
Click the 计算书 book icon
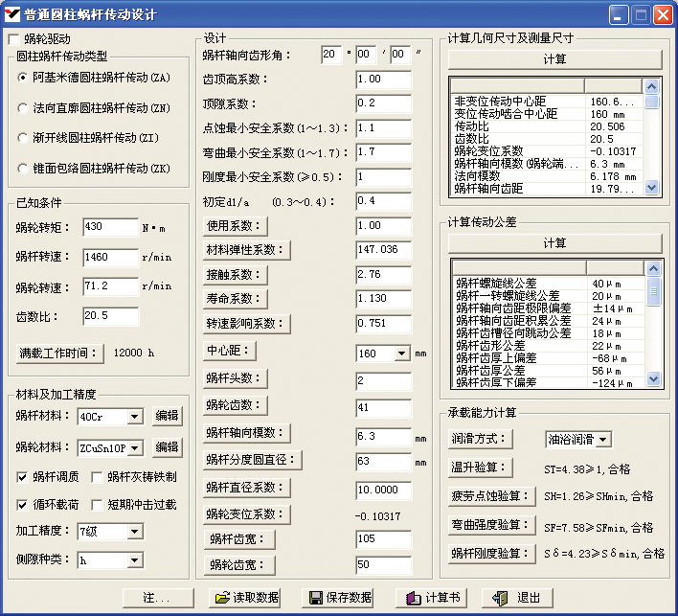(414, 598)
